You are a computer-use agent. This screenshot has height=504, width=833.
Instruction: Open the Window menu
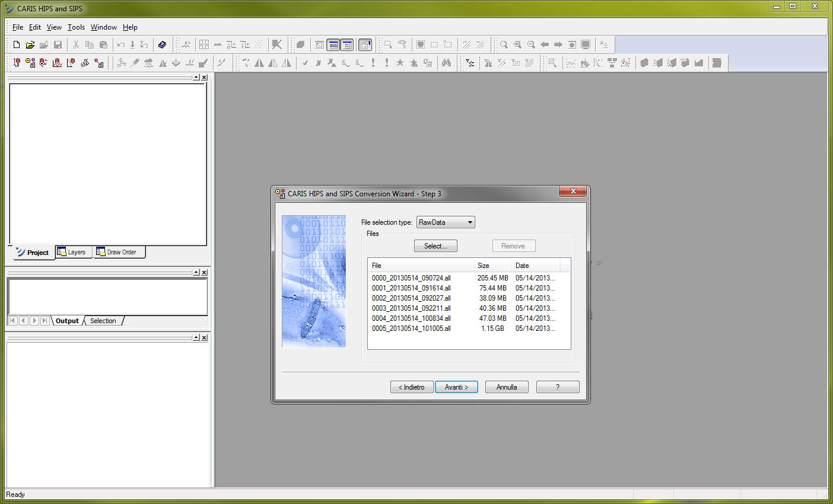(104, 27)
